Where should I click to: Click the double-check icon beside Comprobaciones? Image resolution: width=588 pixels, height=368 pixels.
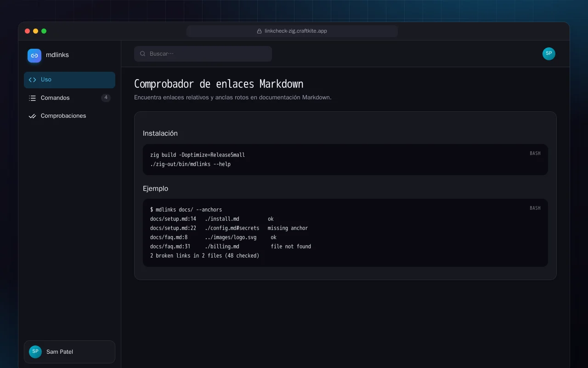[x=32, y=116]
